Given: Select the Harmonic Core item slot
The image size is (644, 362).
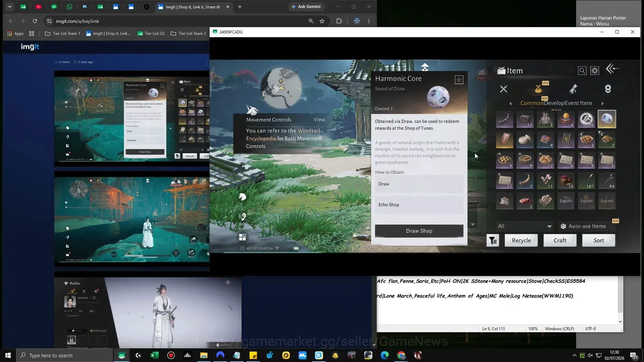Looking at the screenshot, I should (x=607, y=119).
